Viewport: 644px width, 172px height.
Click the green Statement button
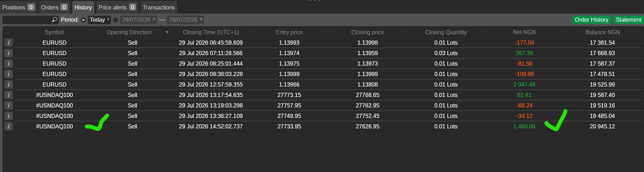pos(628,20)
